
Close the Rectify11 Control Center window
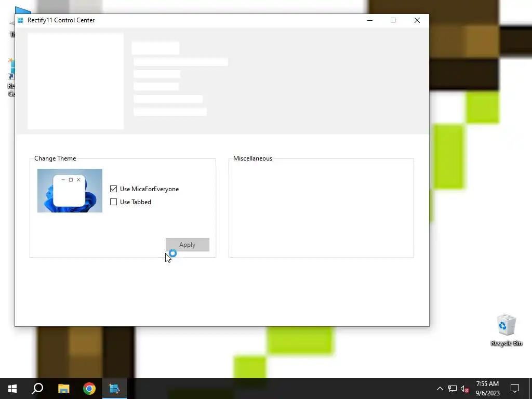coord(417,20)
